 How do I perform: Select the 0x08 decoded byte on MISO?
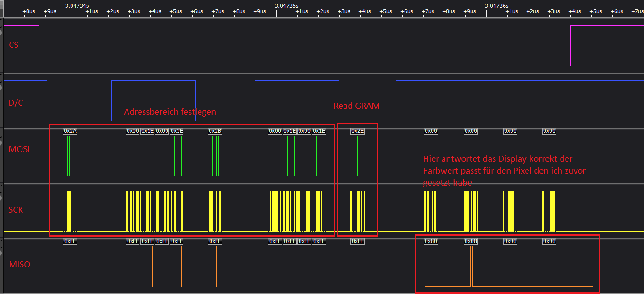pyautogui.click(x=471, y=241)
